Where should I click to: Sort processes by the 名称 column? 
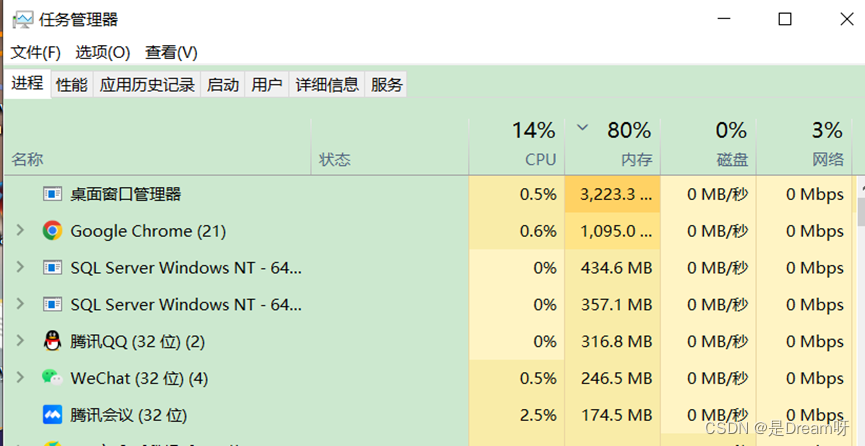[x=157, y=147]
